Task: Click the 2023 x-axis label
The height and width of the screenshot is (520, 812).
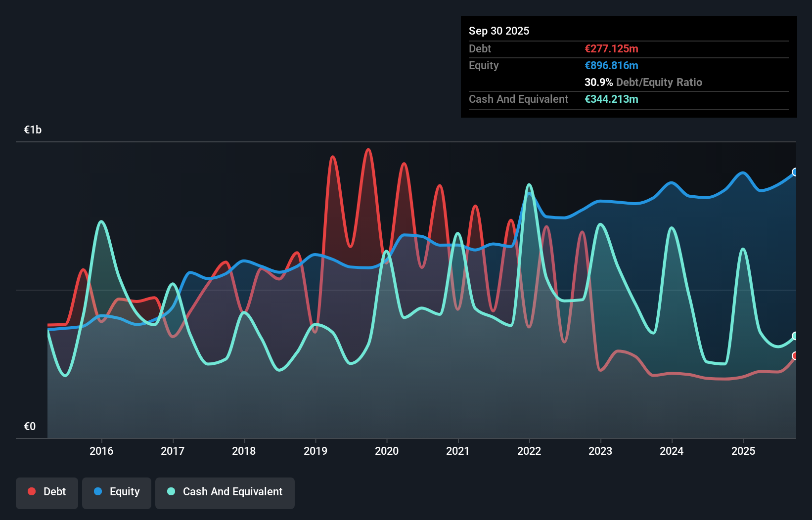Action: (600, 451)
